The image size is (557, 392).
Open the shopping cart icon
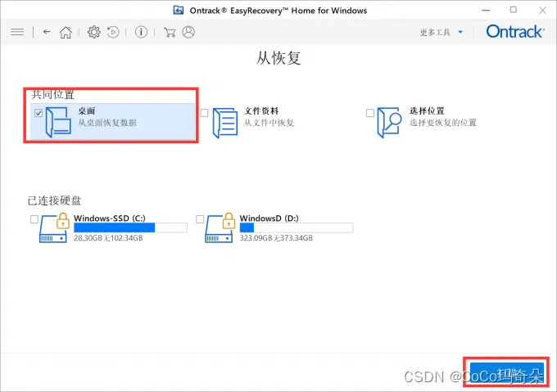click(170, 32)
